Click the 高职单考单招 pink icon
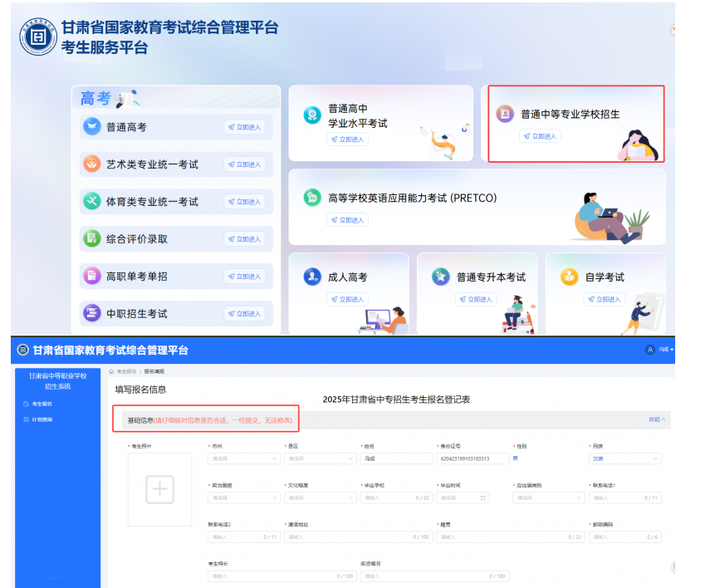720x588 pixels. pyautogui.click(x=92, y=277)
